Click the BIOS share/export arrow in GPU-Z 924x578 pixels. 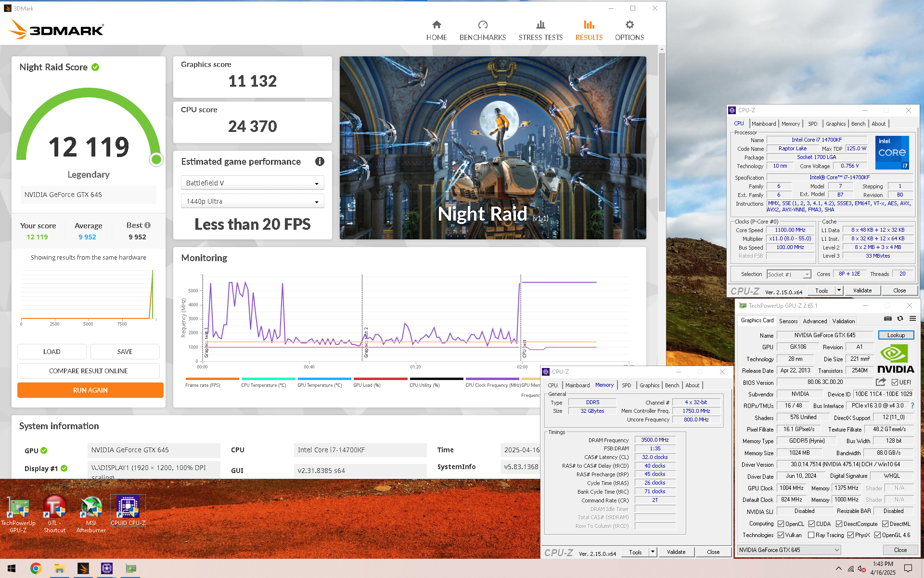coord(880,382)
